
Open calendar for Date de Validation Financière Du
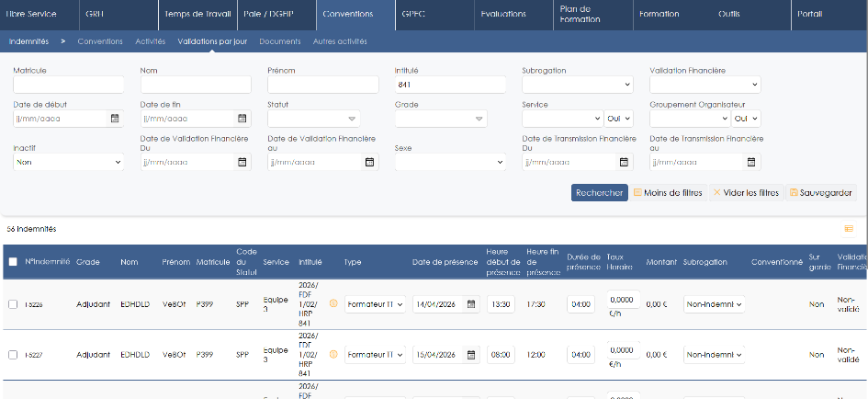coord(242,163)
